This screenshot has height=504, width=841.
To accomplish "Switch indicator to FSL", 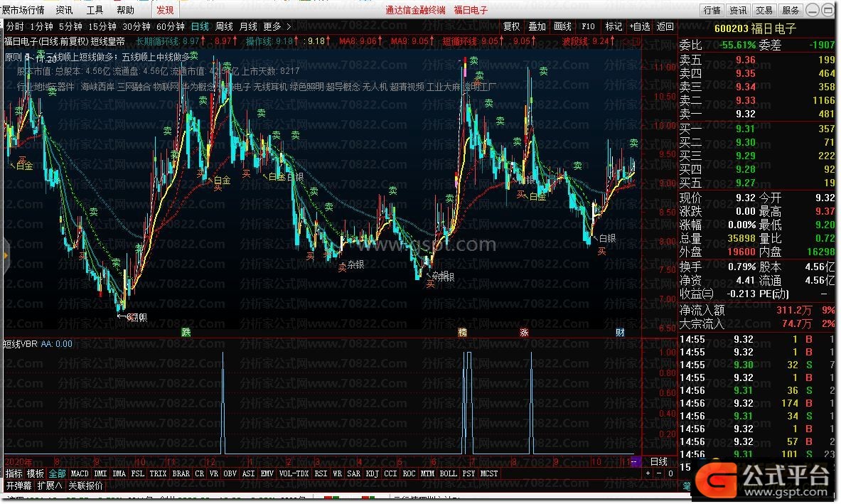I will (x=138, y=473).
